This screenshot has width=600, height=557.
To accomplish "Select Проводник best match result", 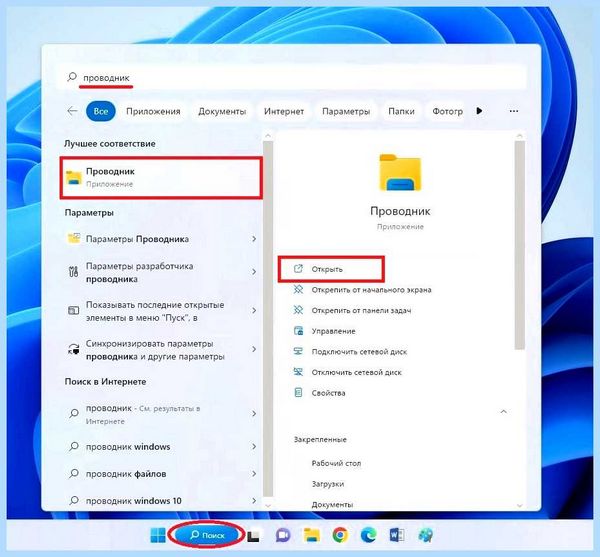I will [161, 178].
